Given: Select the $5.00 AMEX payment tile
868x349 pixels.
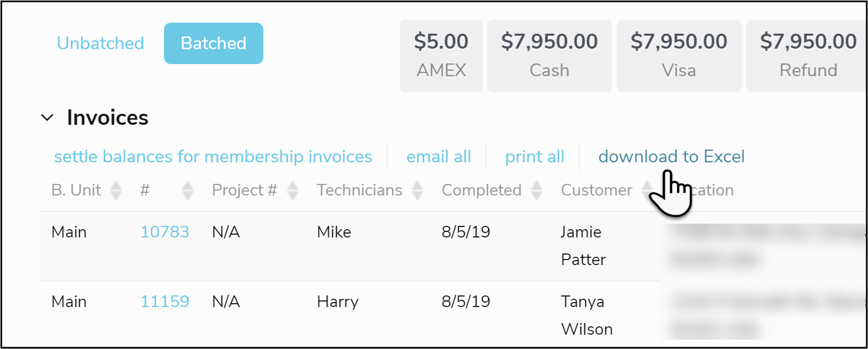Looking at the screenshot, I should tap(441, 56).
